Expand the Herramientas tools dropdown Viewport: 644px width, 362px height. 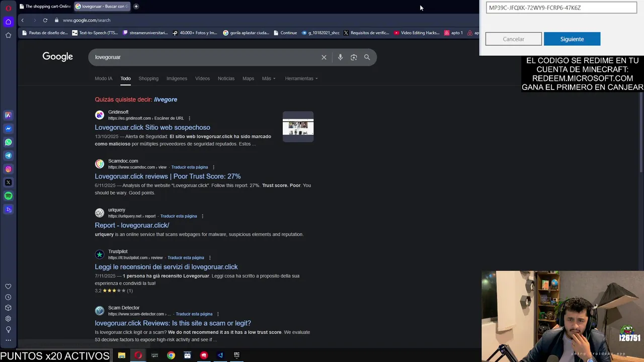301,78
